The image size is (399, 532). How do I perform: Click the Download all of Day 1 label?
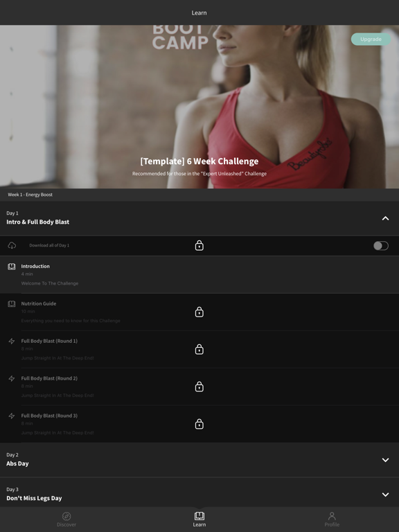coord(49,245)
